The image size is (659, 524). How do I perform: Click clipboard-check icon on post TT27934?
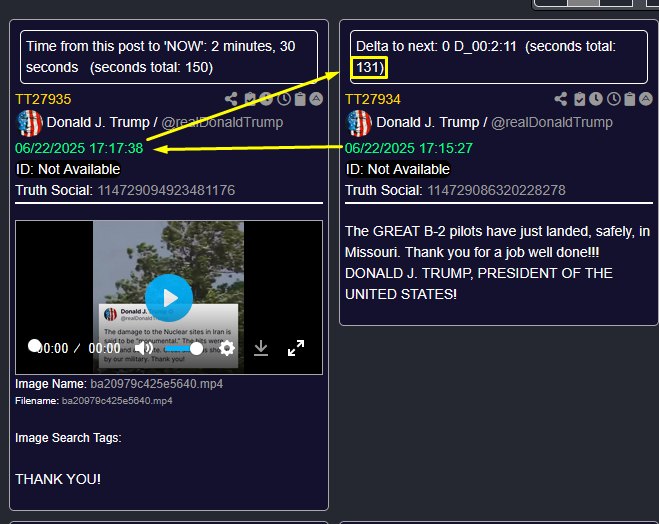coord(580,99)
